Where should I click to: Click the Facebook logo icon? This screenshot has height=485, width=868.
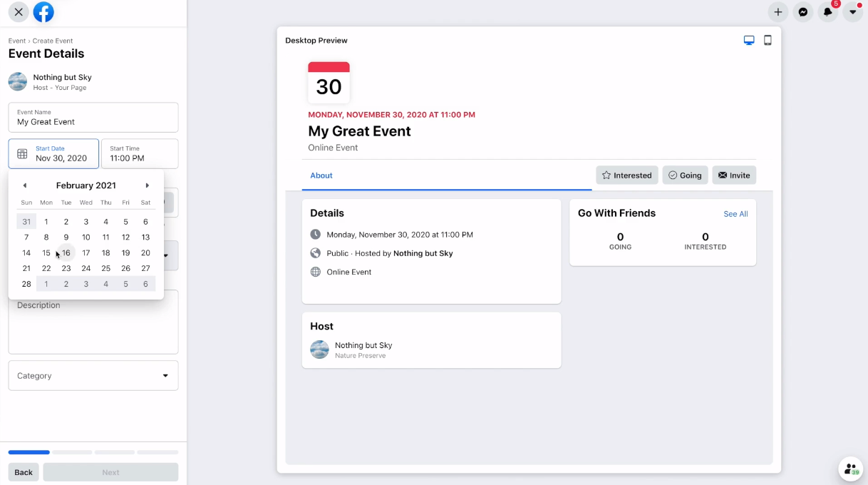(x=43, y=12)
